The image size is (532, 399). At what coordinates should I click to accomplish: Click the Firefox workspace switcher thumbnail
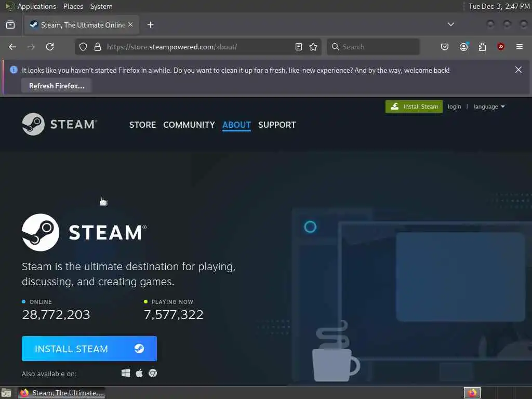pos(472,393)
